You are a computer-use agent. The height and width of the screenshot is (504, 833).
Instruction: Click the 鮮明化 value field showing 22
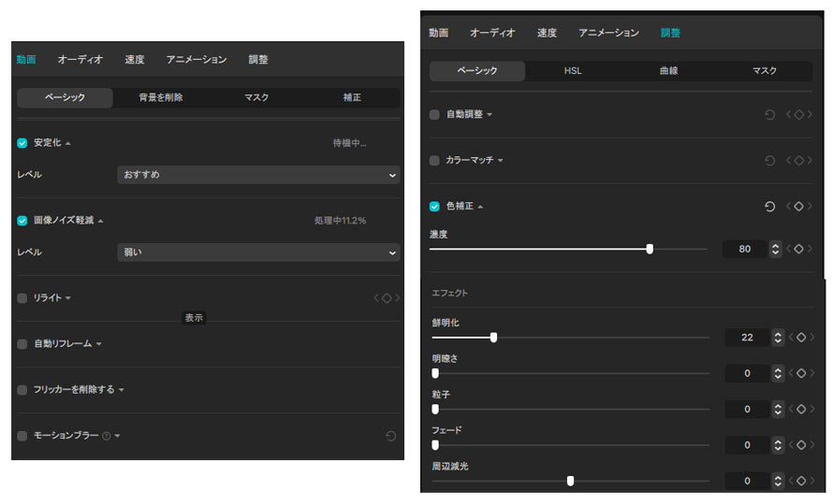[x=747, y=338]
